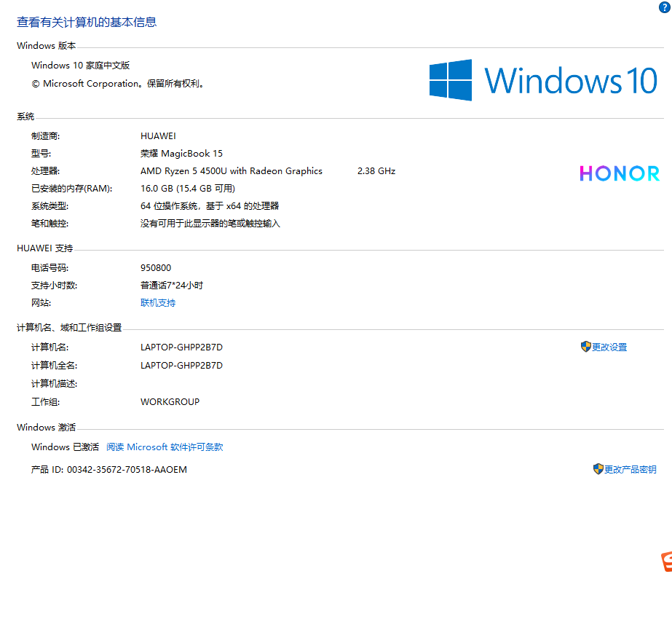Click the model value 荣耀 MagicBook 15
Image resolution: width=672 pixels, height=617 pixels.
[181, 154]
